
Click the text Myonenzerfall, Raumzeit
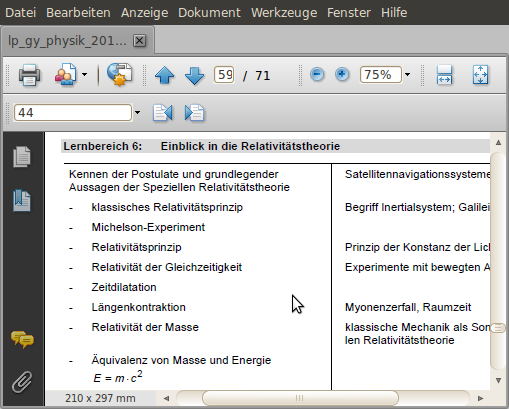tap(408, 307)
